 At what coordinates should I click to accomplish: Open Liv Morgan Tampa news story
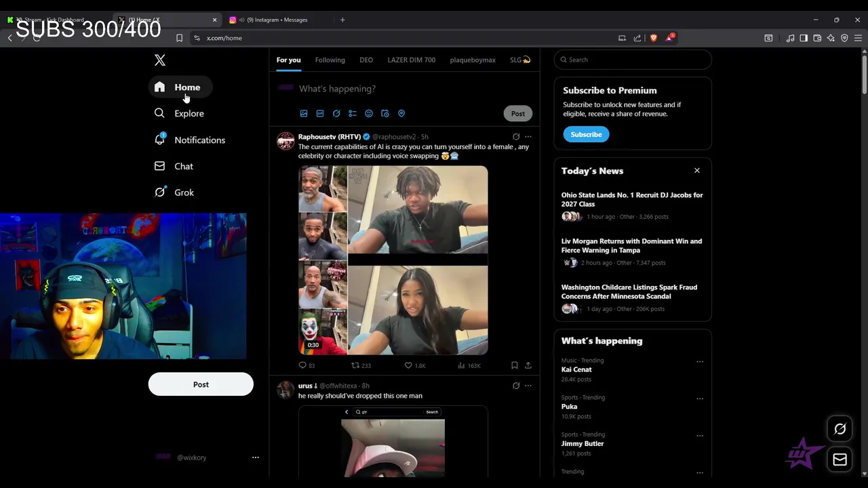coord(631,245)
